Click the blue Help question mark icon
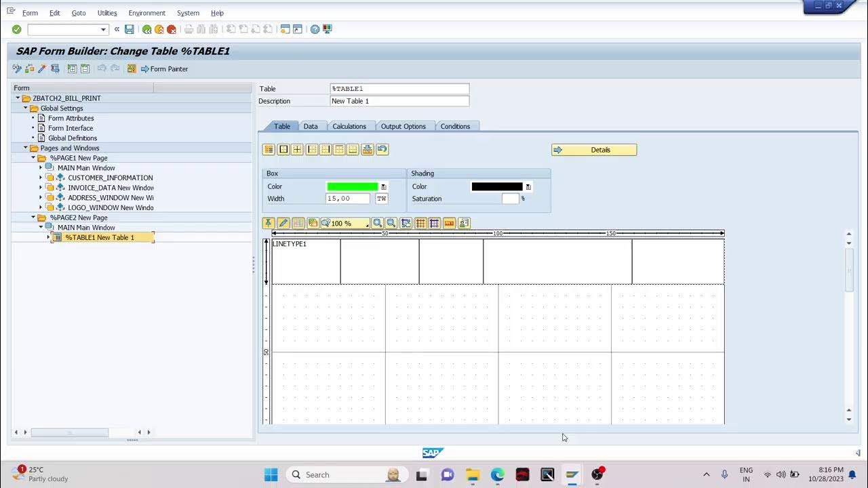The width and height of the screenshot is (868, 488). [315, 29]
